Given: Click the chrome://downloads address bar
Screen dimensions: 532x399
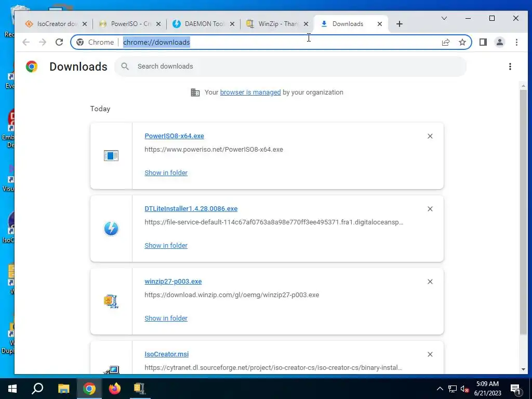Looking at the screenshot, I should tap(271, 42).
